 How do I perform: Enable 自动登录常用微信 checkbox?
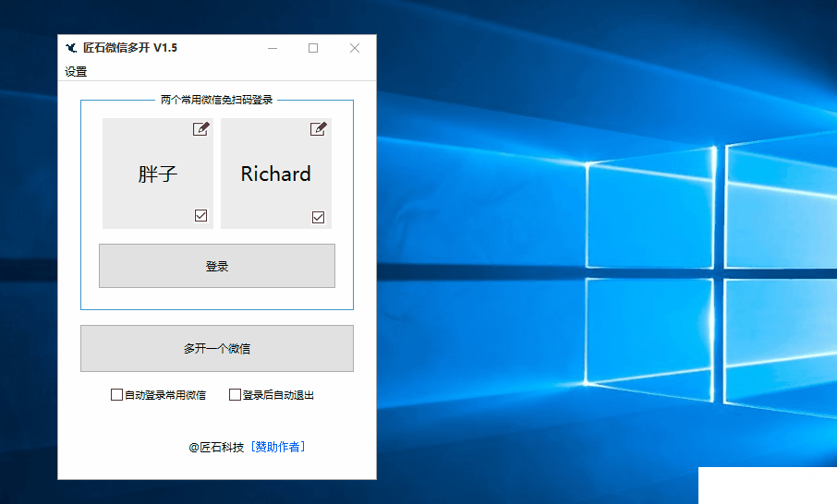tap(116, 395)
